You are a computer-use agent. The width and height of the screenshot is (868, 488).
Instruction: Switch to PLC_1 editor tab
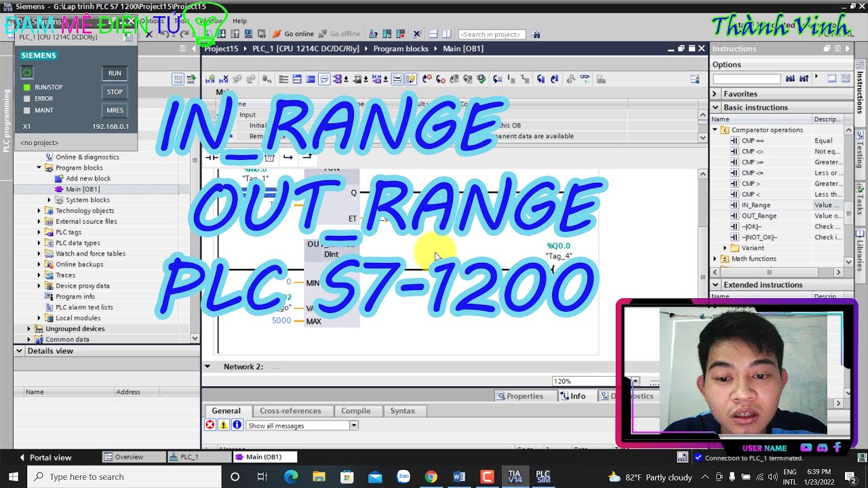[198, 457]
